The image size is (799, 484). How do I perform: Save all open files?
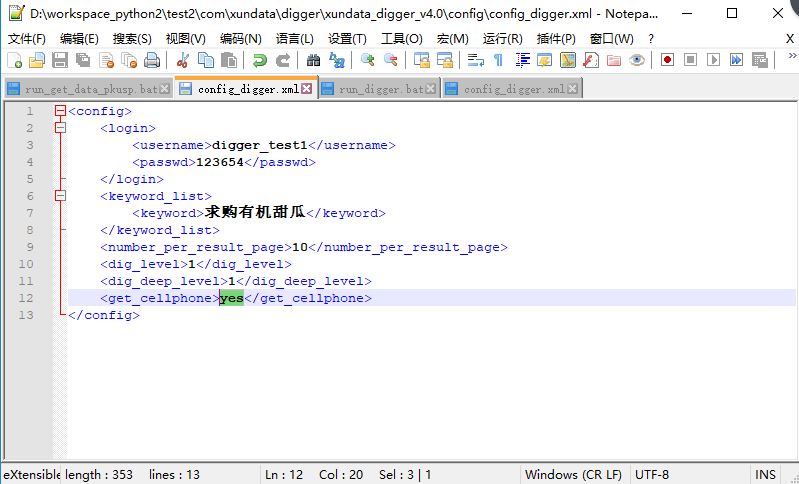tap(83, 60)
